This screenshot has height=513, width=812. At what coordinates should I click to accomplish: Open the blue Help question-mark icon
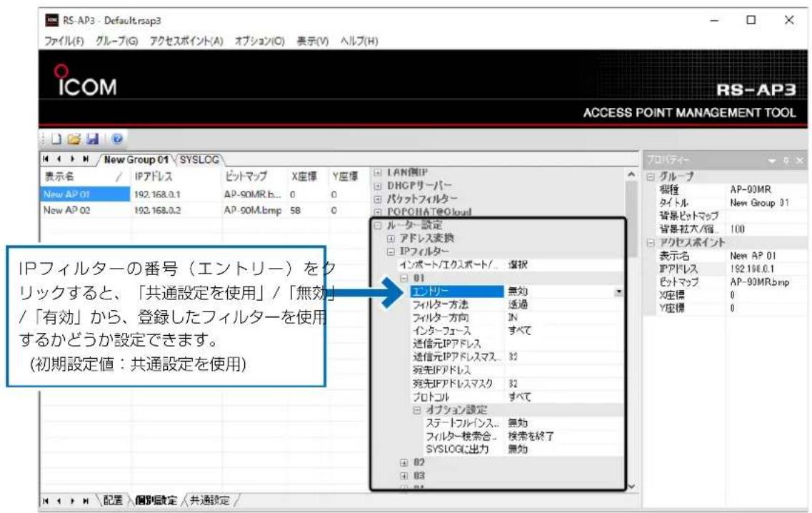coord(117,139)
